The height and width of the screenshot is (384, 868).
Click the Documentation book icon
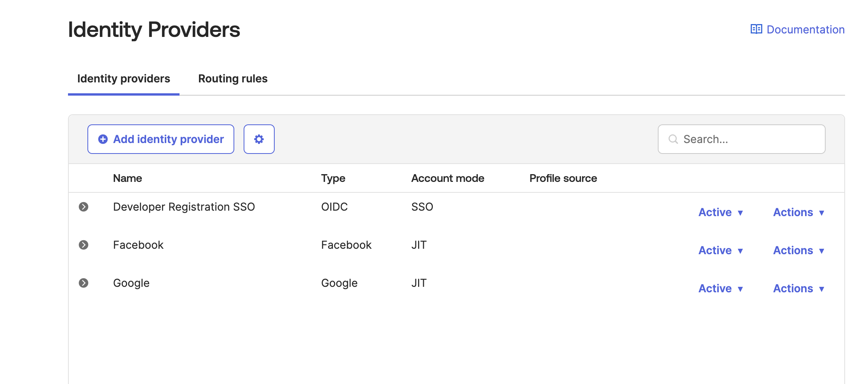click(x=756, y=29)
